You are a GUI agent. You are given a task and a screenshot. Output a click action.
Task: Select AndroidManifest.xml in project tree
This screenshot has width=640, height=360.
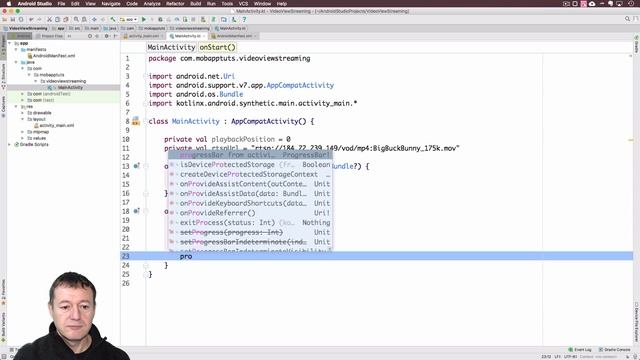(51, 56)
